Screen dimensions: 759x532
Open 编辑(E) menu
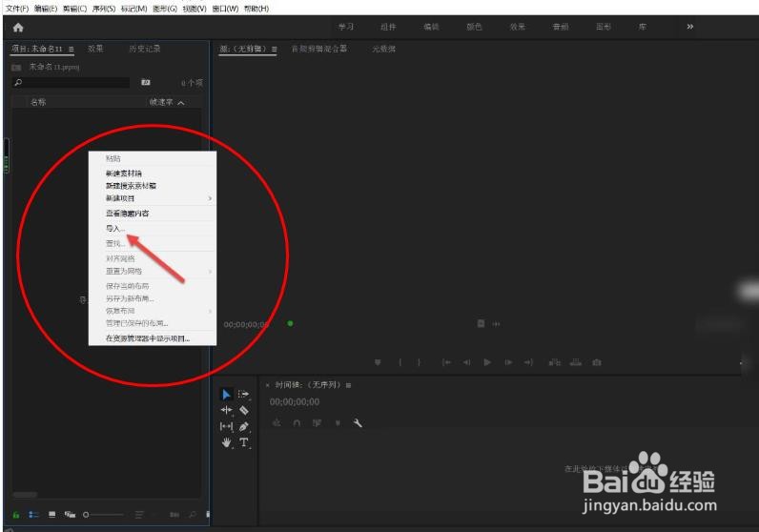[x=46, y=9]
